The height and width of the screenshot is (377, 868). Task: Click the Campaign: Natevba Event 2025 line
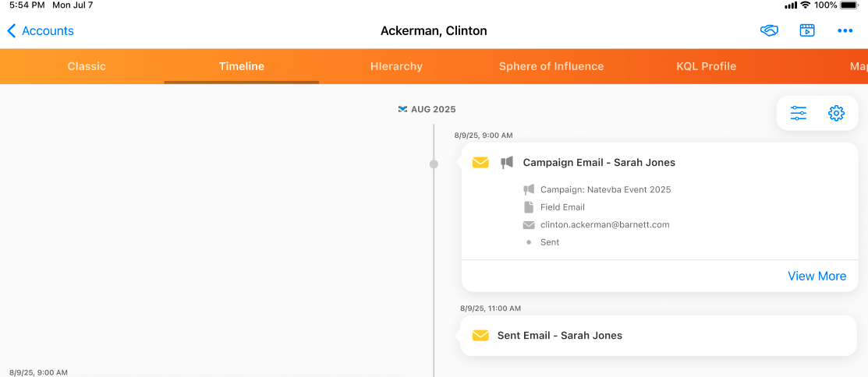point(605,189)
